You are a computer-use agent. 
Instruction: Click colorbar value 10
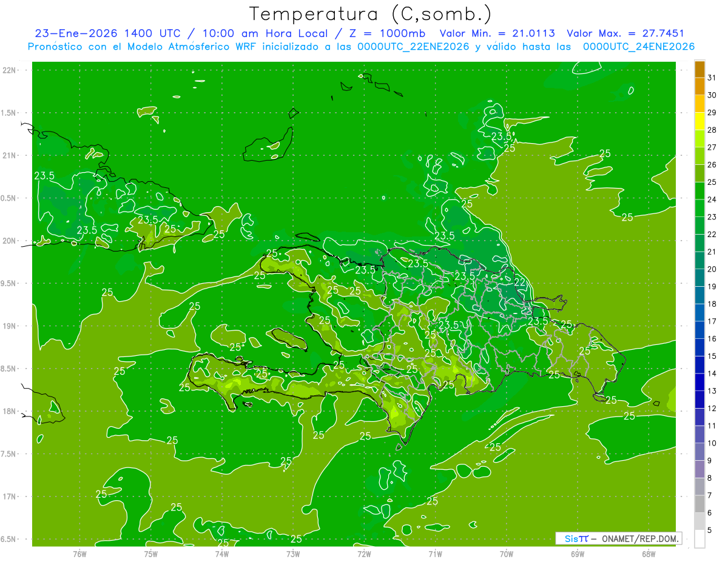pos(712,443)
